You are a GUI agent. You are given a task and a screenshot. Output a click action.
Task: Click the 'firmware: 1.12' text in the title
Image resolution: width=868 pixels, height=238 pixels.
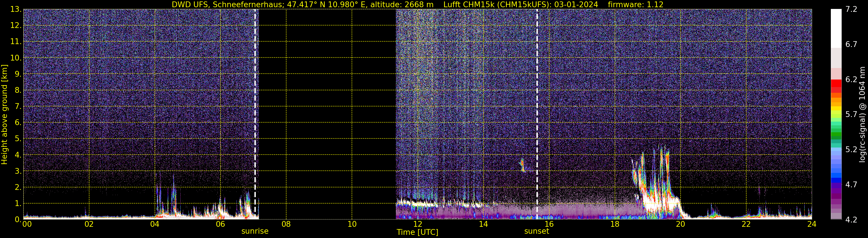click(x=636, y=5)
